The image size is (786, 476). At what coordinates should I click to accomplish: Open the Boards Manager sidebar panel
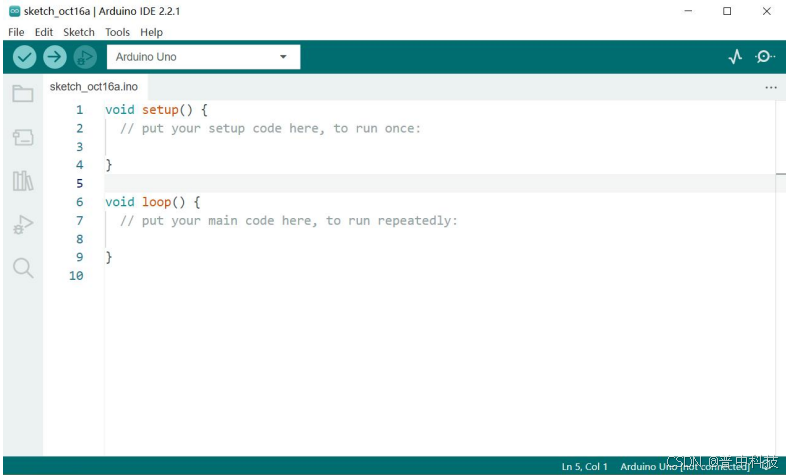click(x=23, y=137)
